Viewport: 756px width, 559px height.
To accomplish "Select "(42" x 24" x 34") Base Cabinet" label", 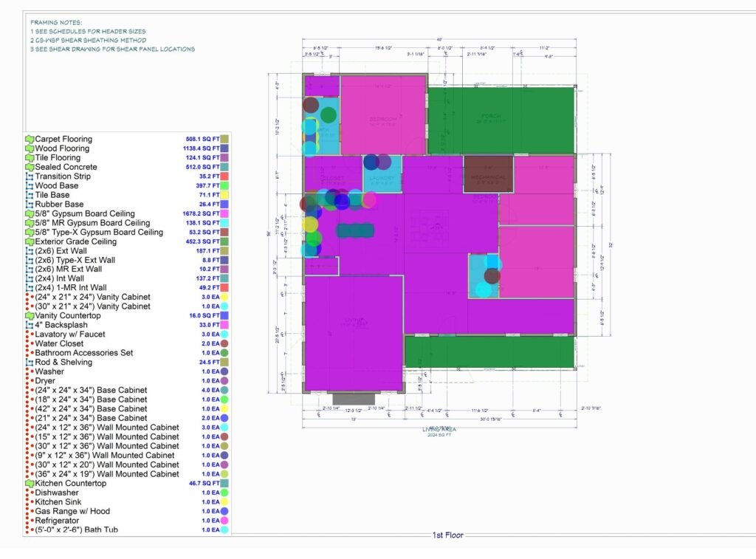I will click(x=91, y=409).
